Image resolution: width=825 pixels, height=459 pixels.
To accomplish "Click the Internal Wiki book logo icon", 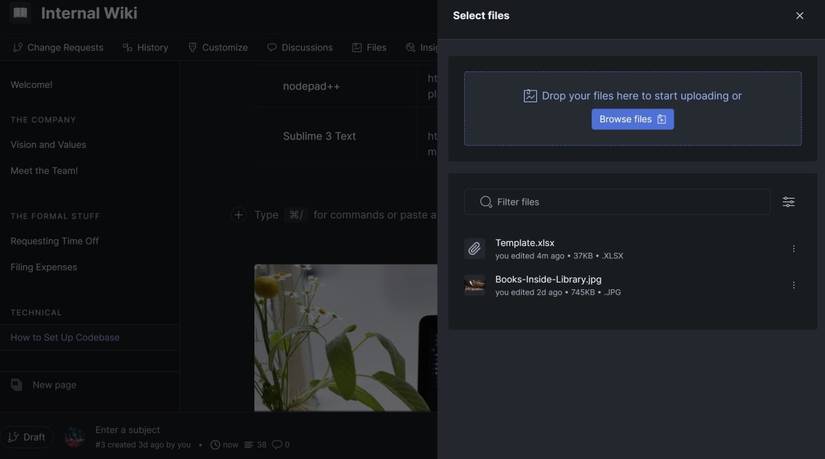I will (20, 13).
